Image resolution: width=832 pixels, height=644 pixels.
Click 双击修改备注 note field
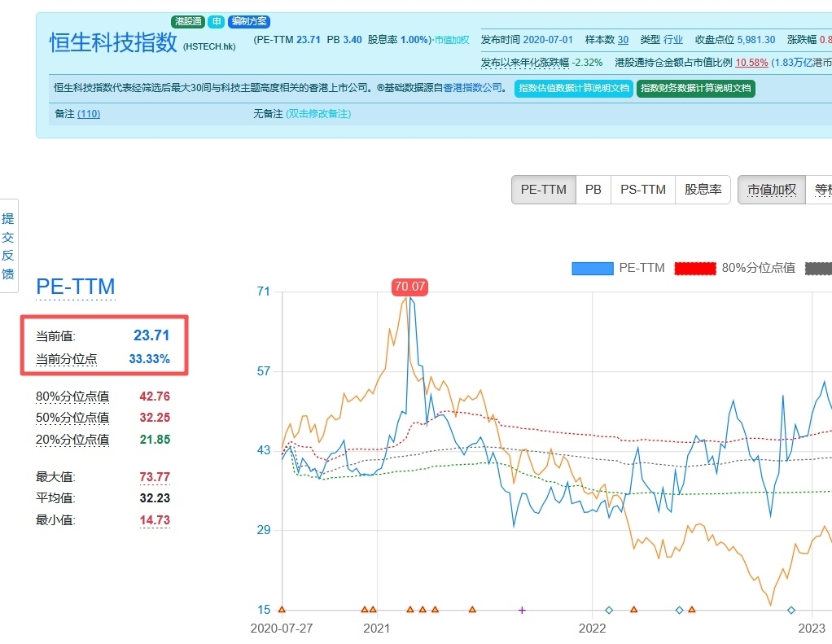[x=318, y=113]
